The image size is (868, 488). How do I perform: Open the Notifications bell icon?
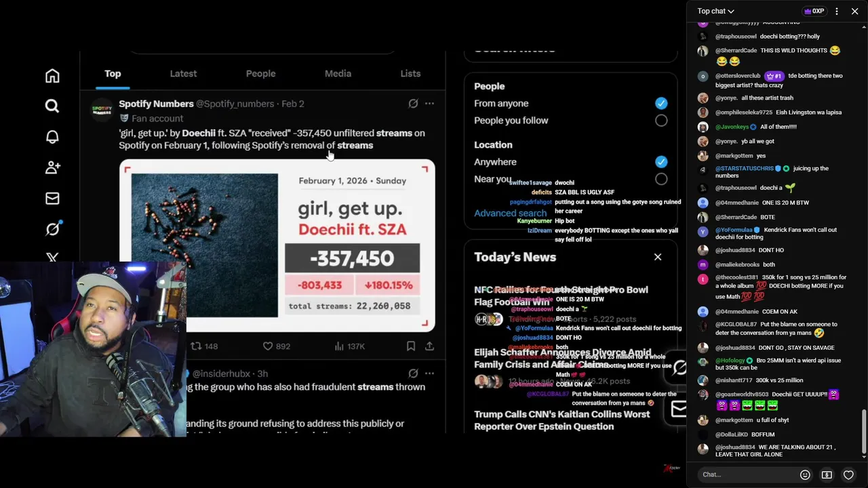52,136
